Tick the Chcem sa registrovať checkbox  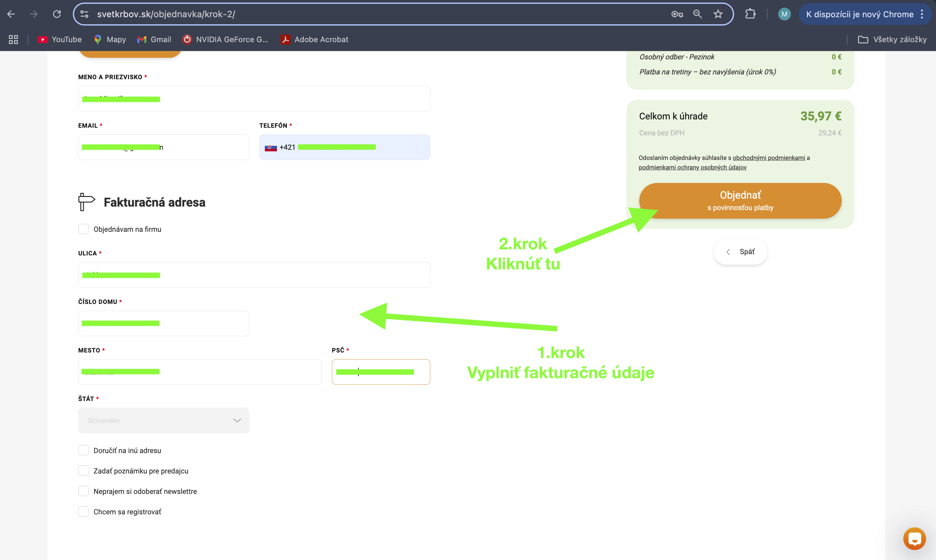click(83, 511)
